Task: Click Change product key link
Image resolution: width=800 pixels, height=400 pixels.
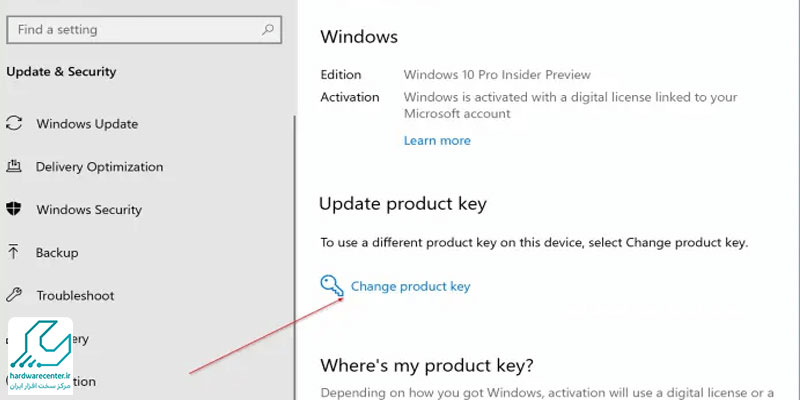Action: [410, 286]
